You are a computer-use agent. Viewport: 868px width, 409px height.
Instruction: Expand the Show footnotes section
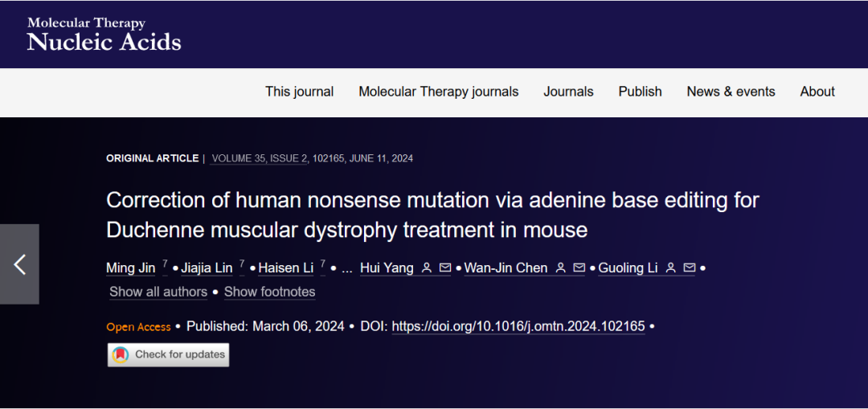coord(269,292)
